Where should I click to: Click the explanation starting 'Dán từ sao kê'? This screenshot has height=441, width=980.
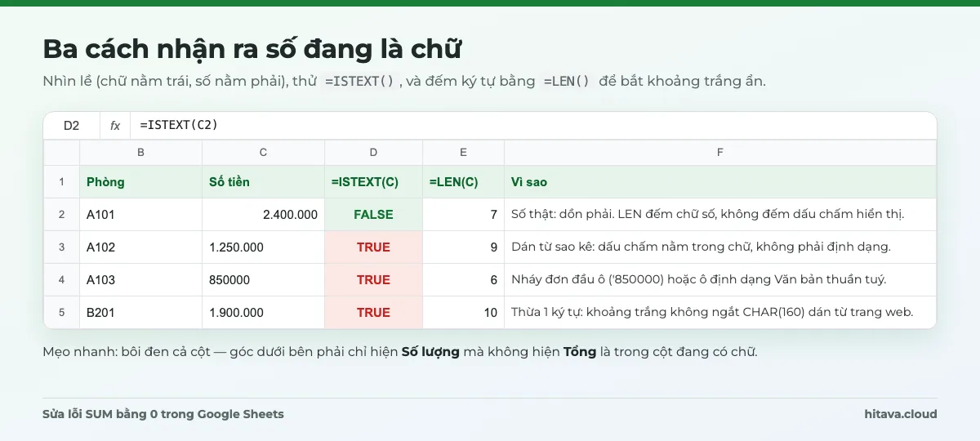pos(720,247)
